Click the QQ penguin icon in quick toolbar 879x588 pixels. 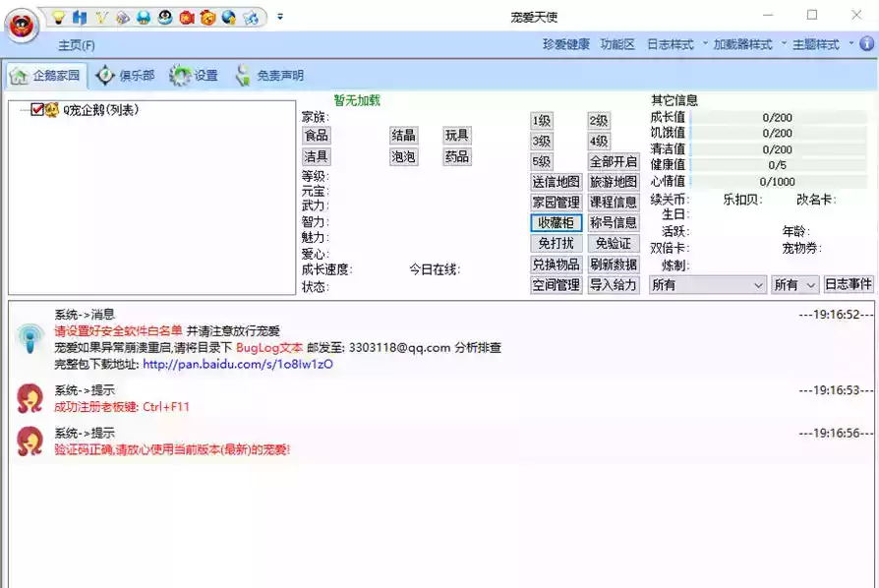(x=165, y=18)
